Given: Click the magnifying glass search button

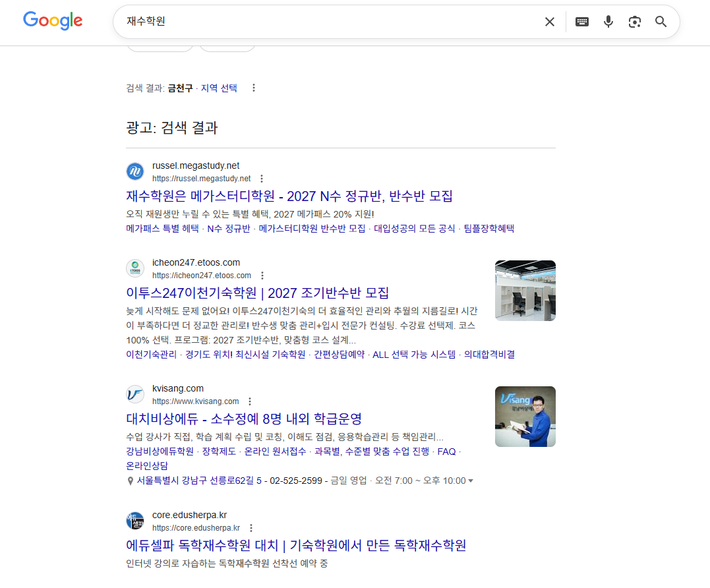Looking at the screenshot, I should [661, 22].
